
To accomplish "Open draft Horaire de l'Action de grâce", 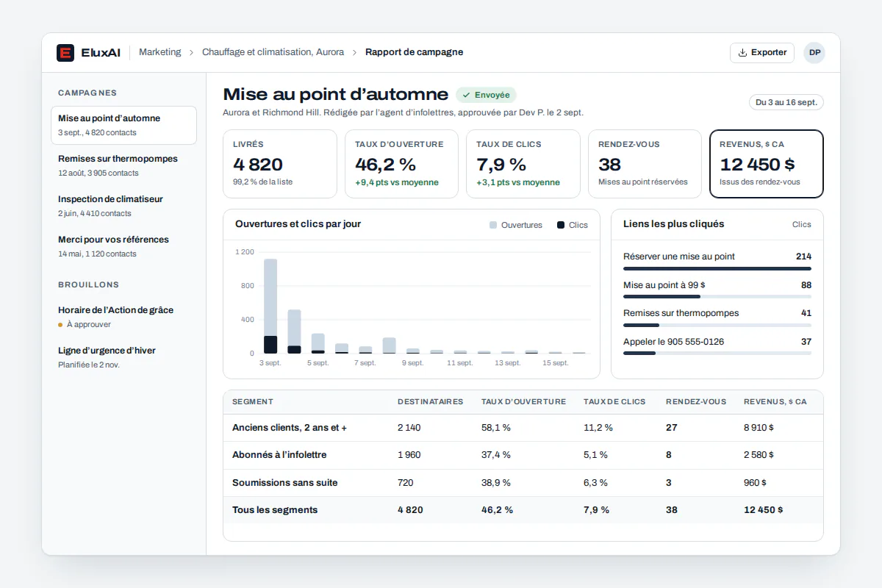I will [123, 317].
